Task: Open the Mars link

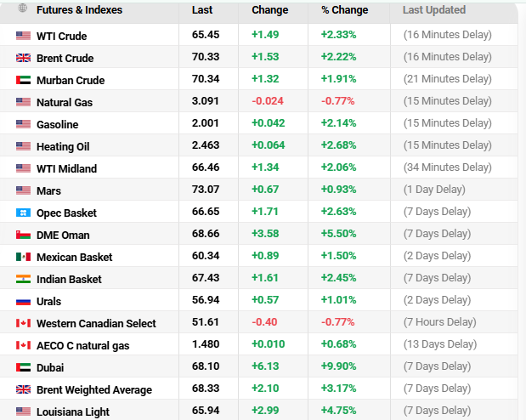Action: (48, 190)
